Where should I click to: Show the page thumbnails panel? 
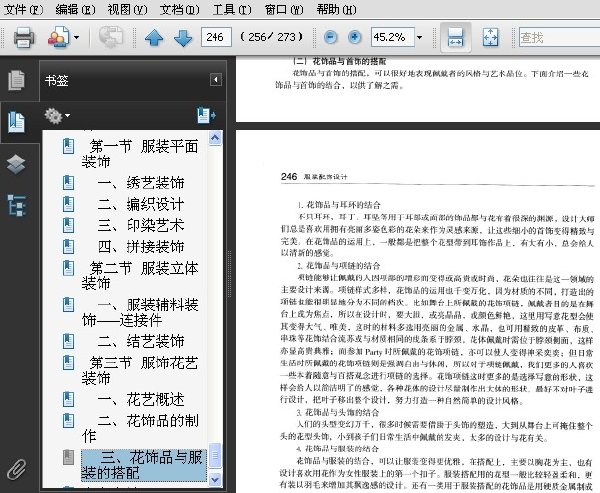[16, 80]
